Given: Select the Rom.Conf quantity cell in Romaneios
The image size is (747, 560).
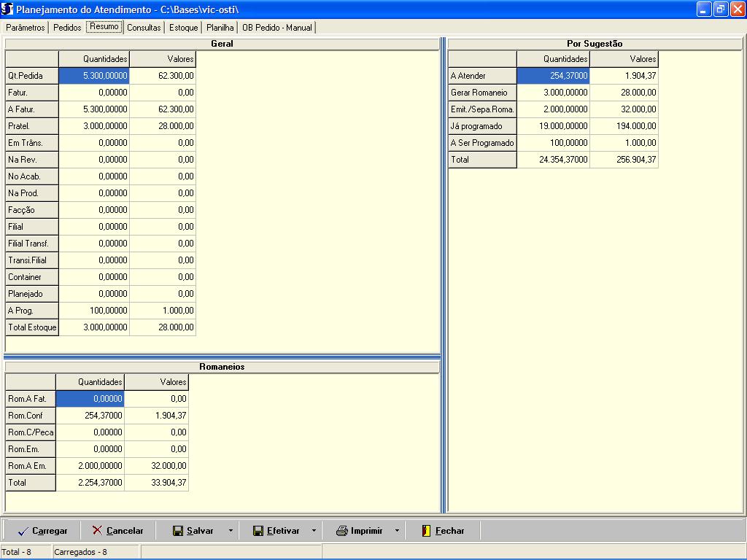Looking at the screenshot, I should click(x=90, y=416).
